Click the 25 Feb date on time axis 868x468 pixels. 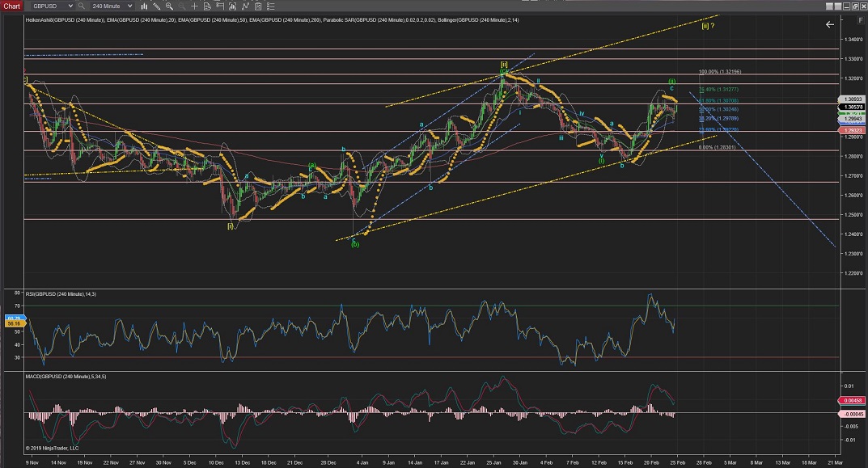678,462
